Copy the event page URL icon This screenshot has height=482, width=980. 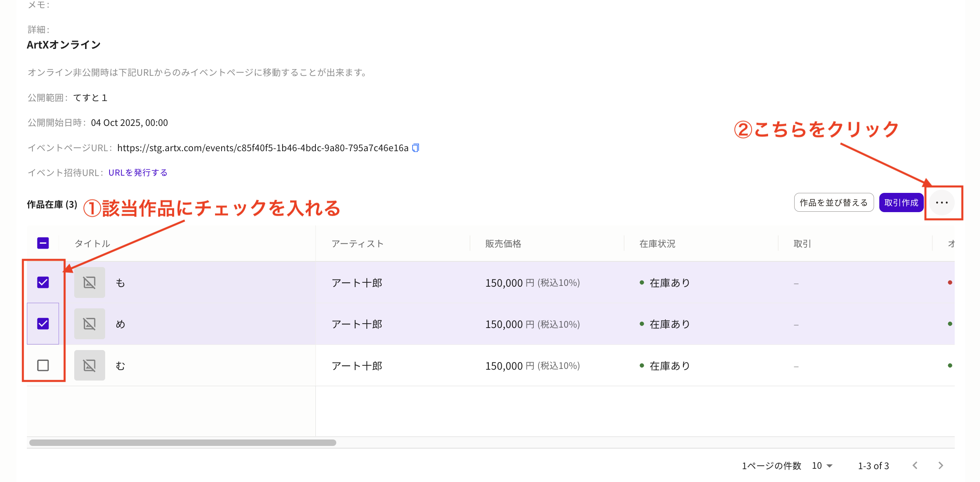pyautogui.click(x=416, y=148)
